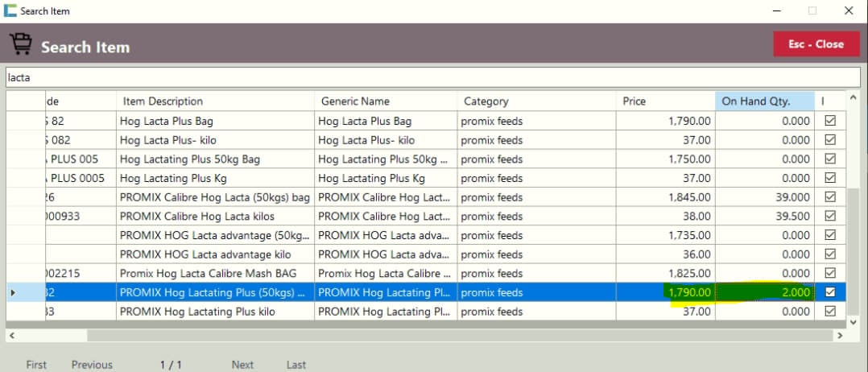
Task: Click the Esc - Close button
Action: [x=816, y=44]
